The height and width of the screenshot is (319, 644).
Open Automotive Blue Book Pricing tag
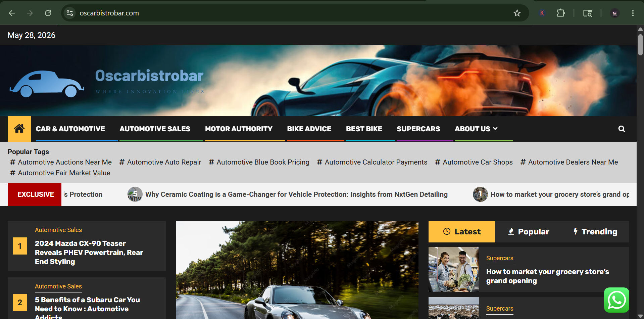[x=259, y=162]
